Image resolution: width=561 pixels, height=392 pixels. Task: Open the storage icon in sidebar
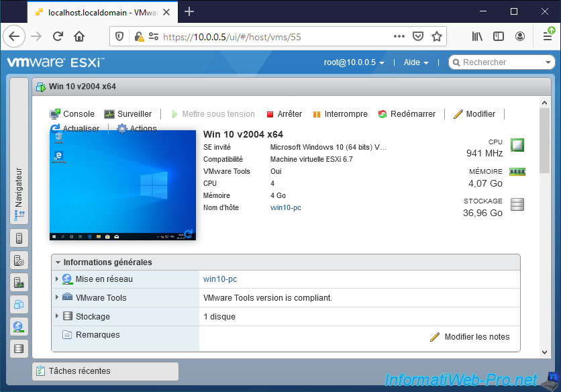click(19, 348)
